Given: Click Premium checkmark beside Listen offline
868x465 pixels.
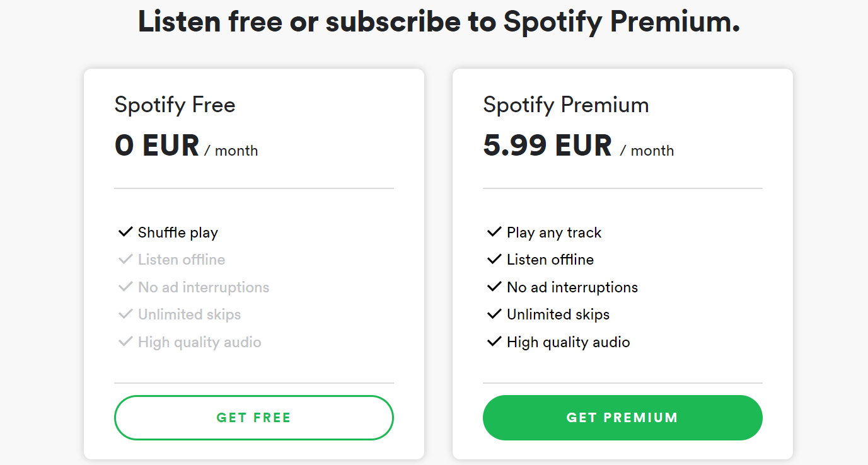Looking at the screenshot, I should click(x=494, y=259).
